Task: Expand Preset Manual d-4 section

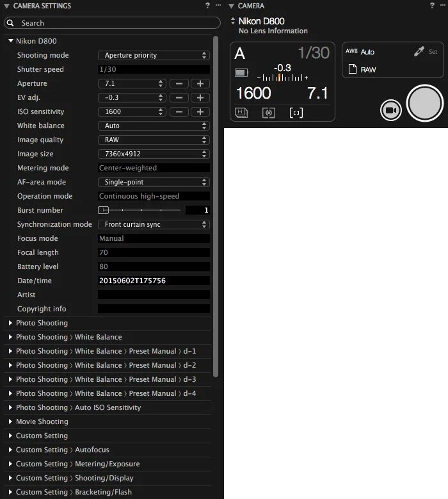Action: (x=10, y=393)
